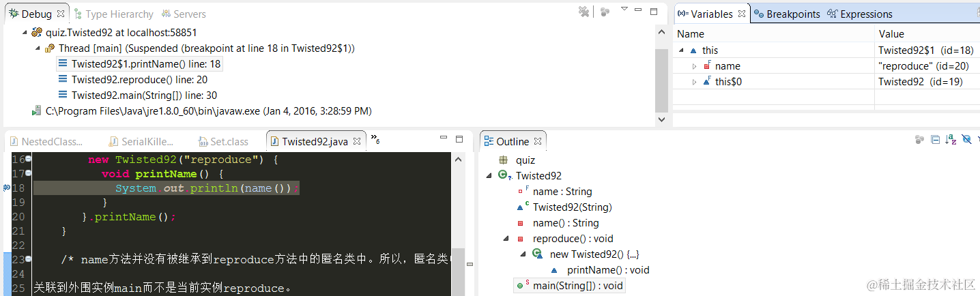Image resolution: width=980 pixels, height=296 pixels.
Task: Collapse the 'this' variable node
Action: tap(682, 50)
